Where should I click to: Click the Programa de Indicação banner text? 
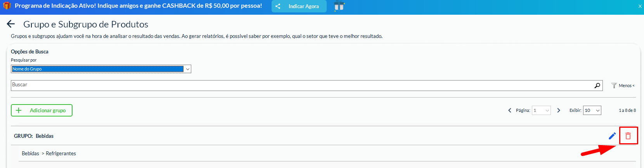(x=138, y=6)
